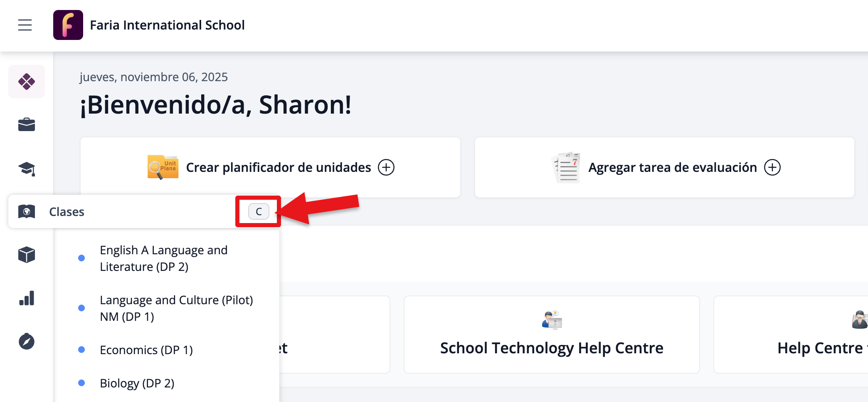This screenshot has width=868, height=402.
Task: Click the plus icon beside Crear planificador
Action: click(x=386, y=167)
